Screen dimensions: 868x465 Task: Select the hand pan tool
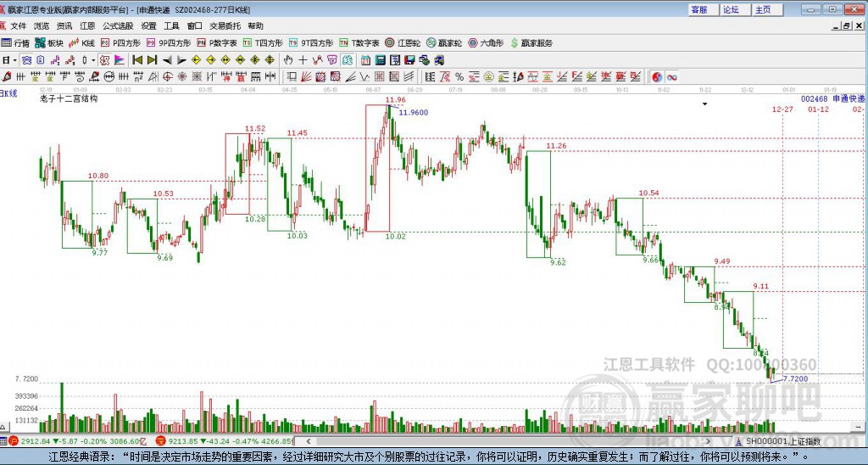288,60
